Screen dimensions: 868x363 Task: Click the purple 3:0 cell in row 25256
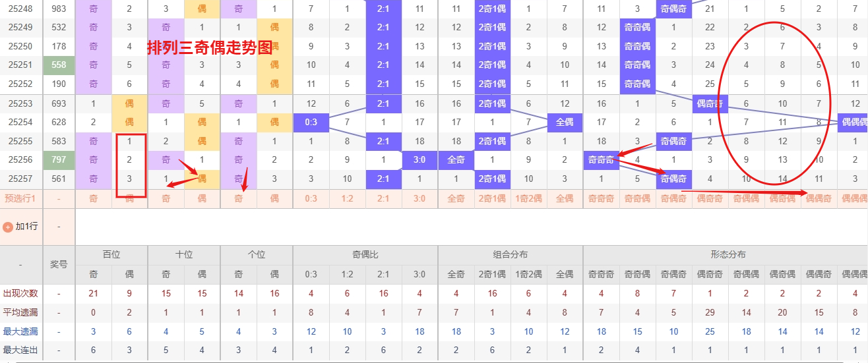pos(419,159)
